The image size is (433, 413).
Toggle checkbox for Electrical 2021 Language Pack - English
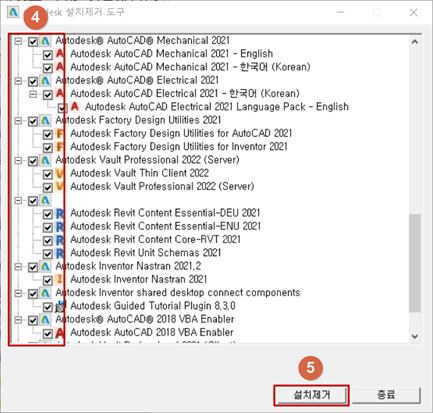pos(62,108)
